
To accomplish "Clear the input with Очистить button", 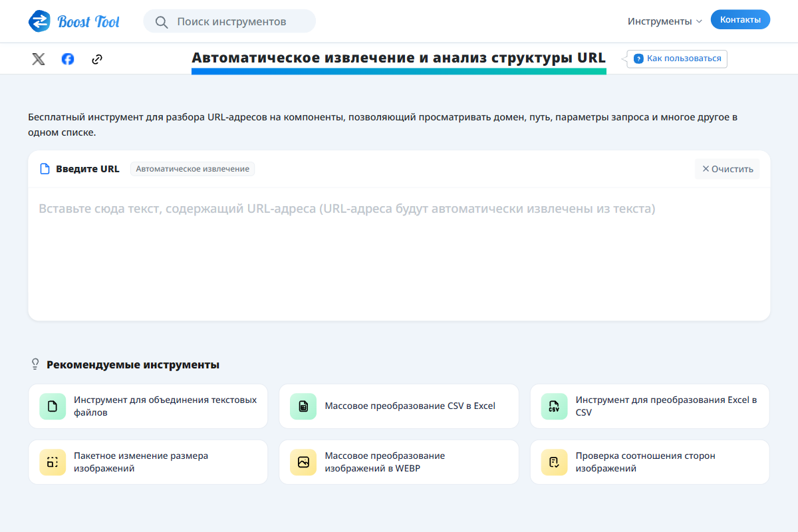I will coord(728,169).
